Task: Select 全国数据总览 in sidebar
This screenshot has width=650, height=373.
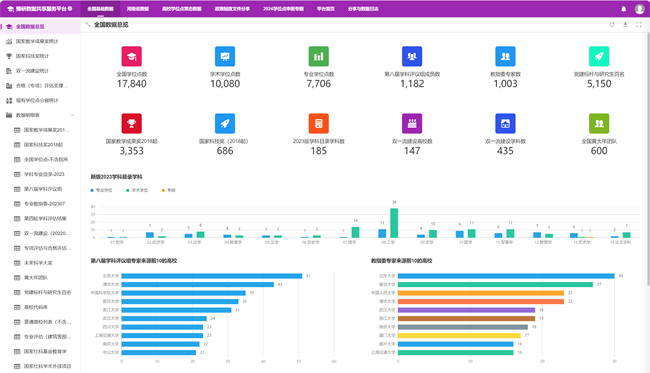Action: (40, 27)
